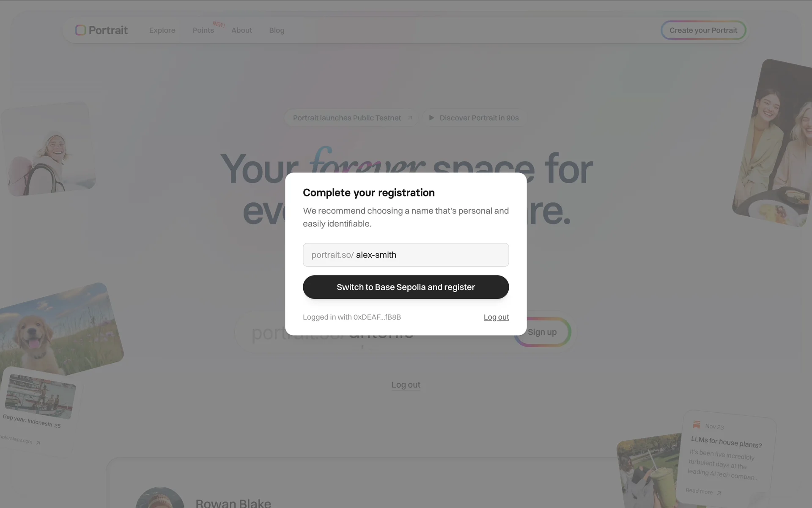Click the play icon beside Discover Portrait
Viewport: 812px width, 508px height.
click(431, 118)
